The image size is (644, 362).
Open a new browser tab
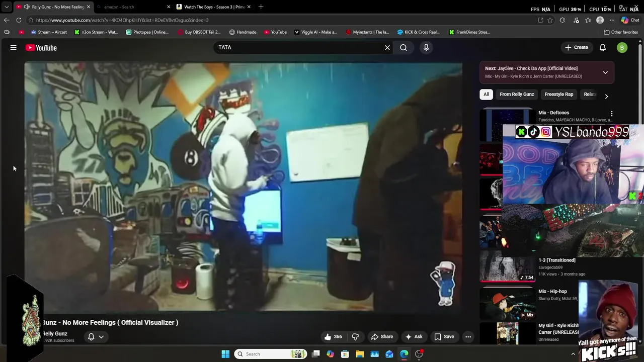pyautogui.click(x=261, y=7)
